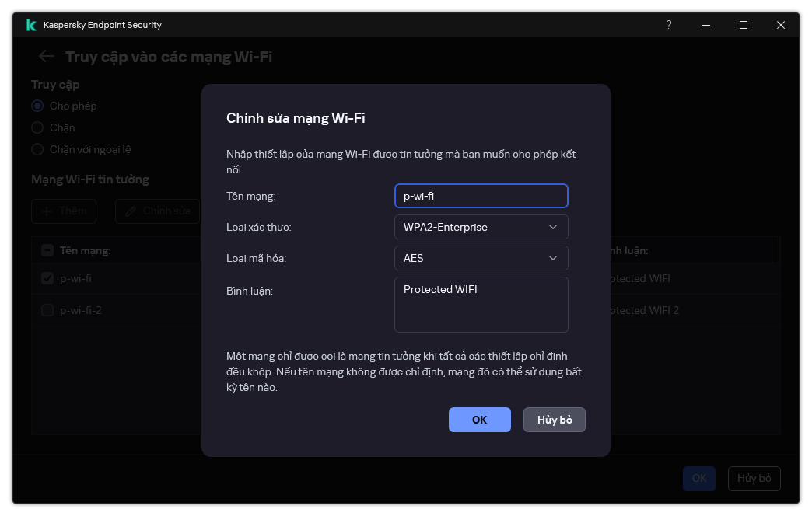Uncheck the p-wi-fi network checkbox

point(47,278)
